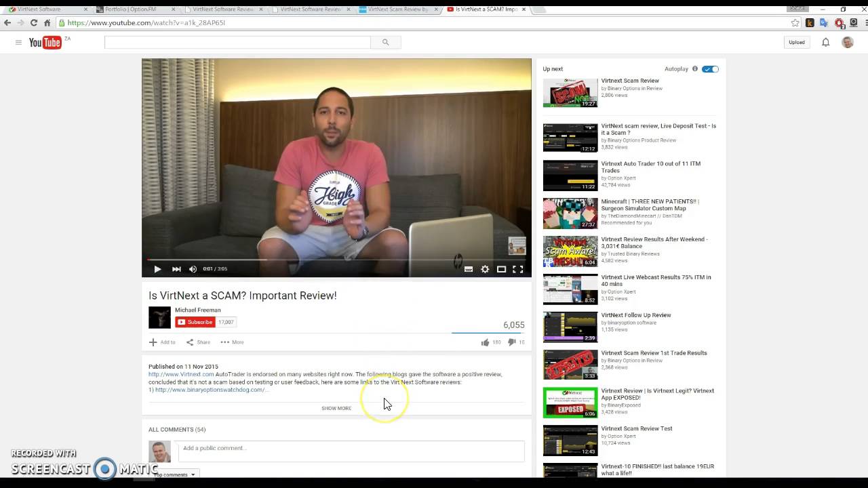
Task: Share the video
Action: (198, 342)
